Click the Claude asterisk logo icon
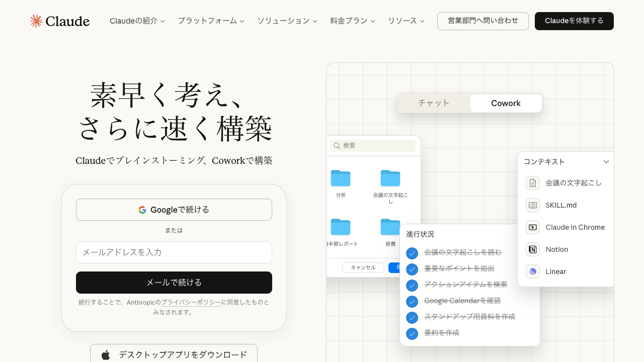 pos(35,21)
